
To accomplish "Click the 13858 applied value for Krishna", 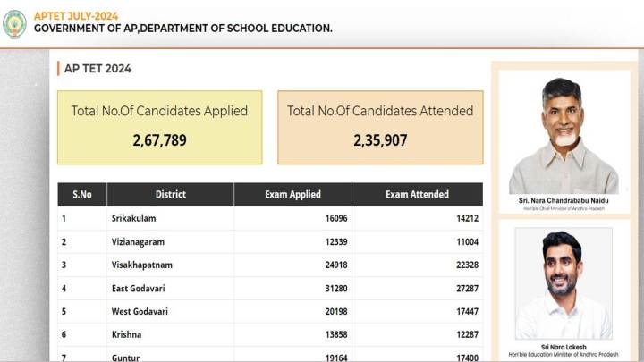I will pyautogui.click(x=336, y=334).
